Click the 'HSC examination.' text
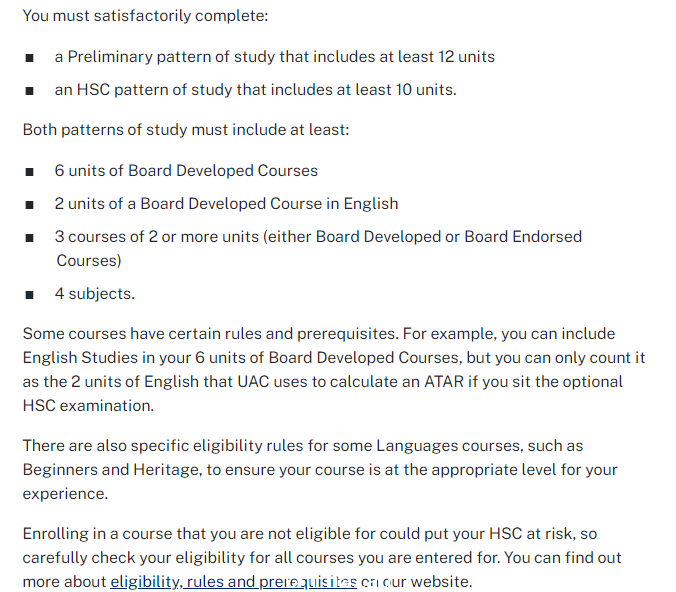This screenshot has width=676, height=592. 88,406
